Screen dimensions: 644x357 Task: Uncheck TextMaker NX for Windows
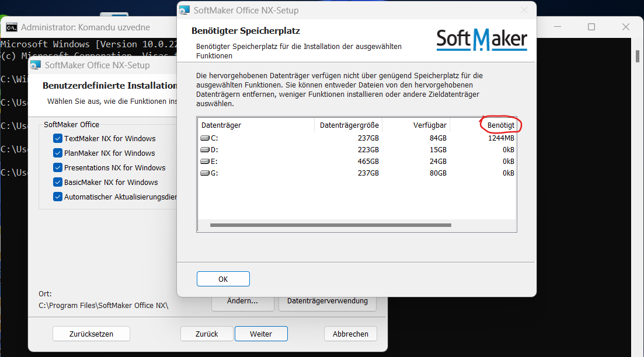[58, 139]
